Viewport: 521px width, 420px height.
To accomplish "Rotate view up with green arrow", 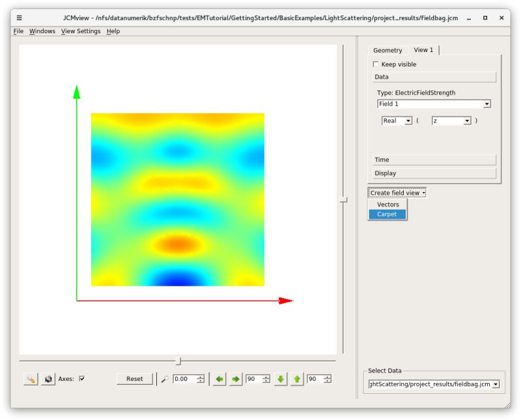I will [x=297, y=379].
